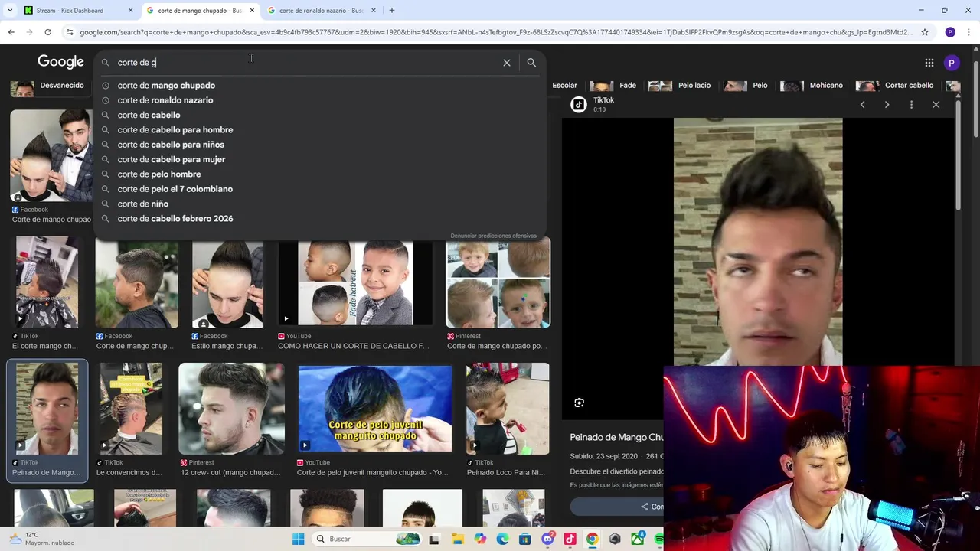Open Corte de pelo juvenil manguito chupado thumbnail

[x=374, y=409]
